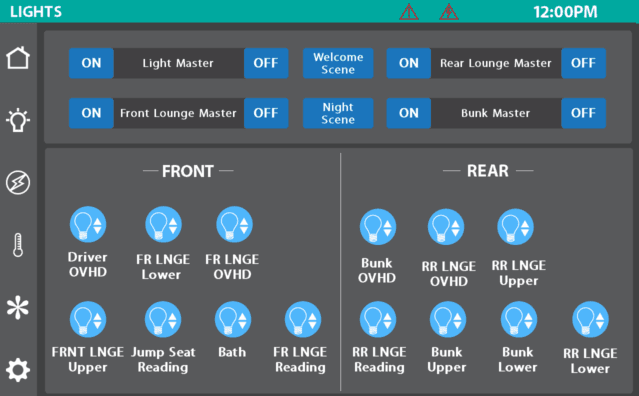Viewport: 639px width, 396px height.
Task: Click the FRONT section heading
Action: 188,171
